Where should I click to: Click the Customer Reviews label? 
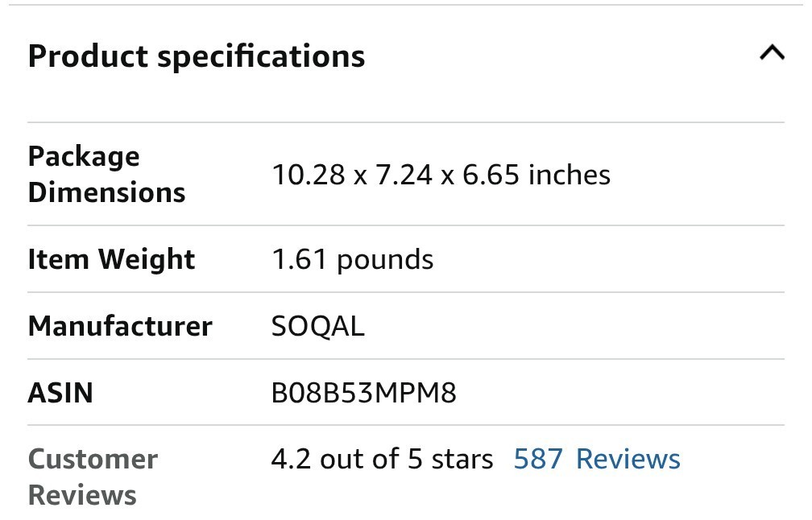(x=93, y=477)
